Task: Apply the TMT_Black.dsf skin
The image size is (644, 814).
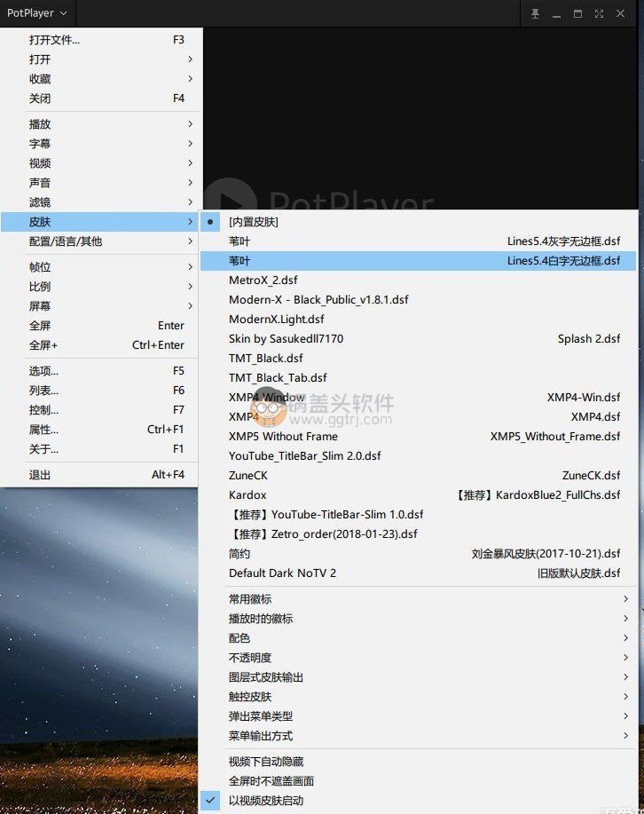Action: (419, 359)
